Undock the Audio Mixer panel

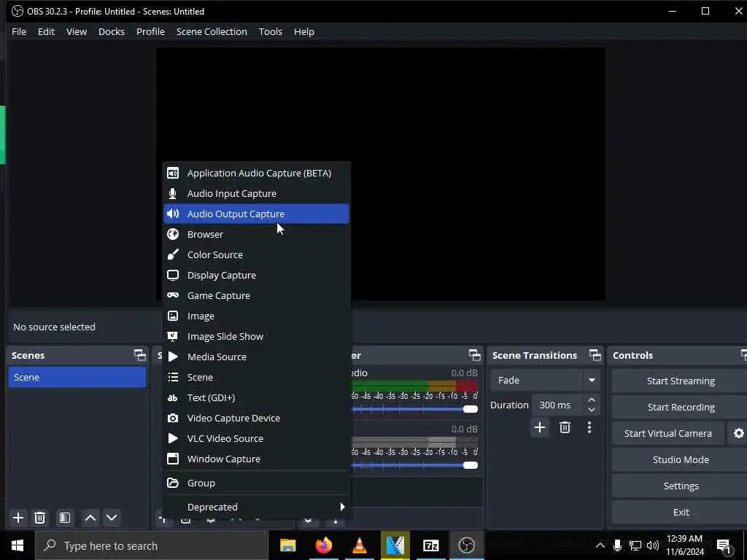(x=474, y=355)
